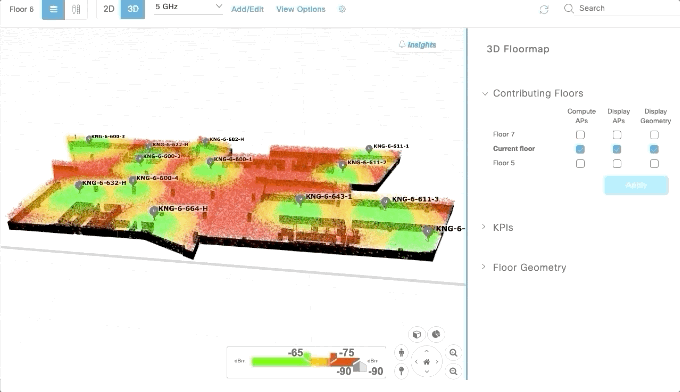Select the 3D view tab
680x392 pixels.
pyautogui.click(x=133, y=9)
